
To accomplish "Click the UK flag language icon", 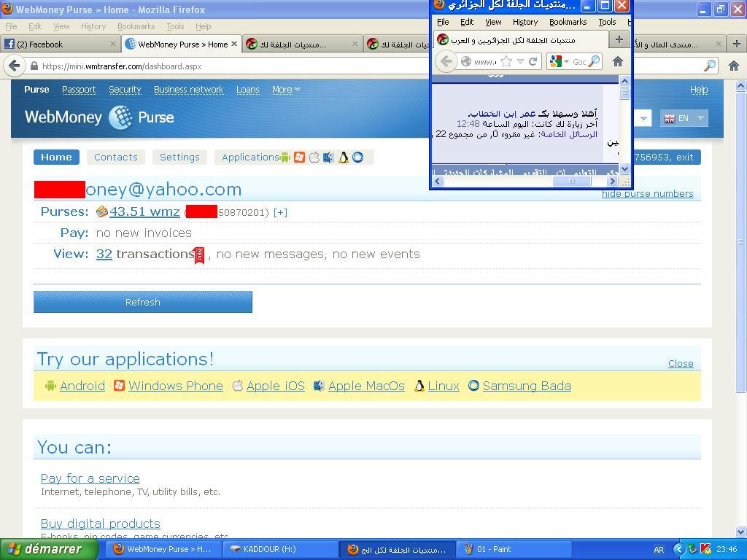I will tap(670, 119).
